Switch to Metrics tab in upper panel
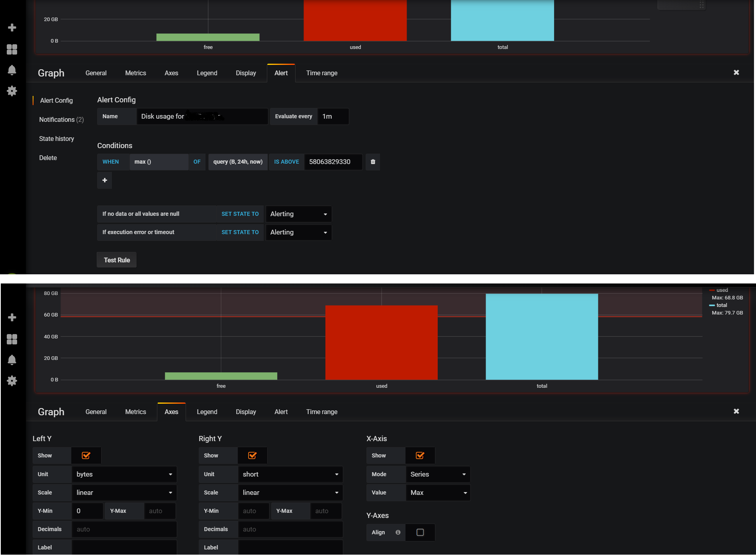Image resolution: width=756 pixels, height=555 pixels. click(135, 73)
